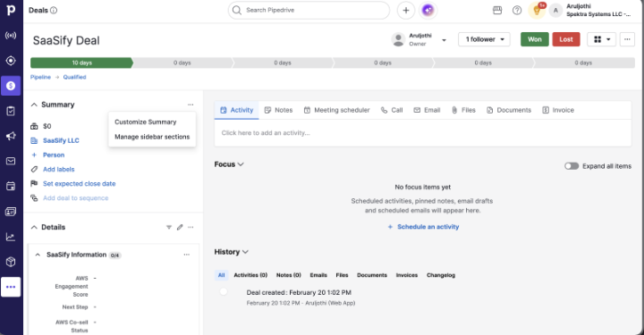
Task: Click Details section filter icon
Action: pyautogui.click(x=169, y=227)
